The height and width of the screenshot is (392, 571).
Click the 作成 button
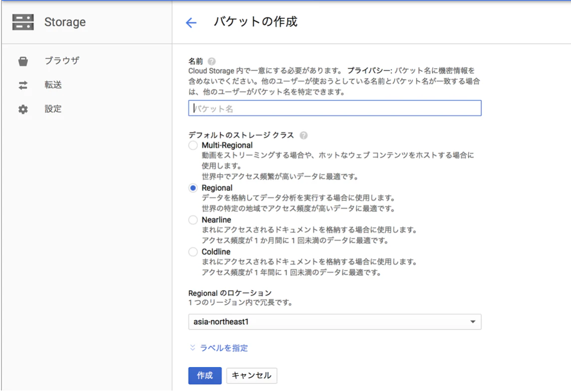coord(205,376)
